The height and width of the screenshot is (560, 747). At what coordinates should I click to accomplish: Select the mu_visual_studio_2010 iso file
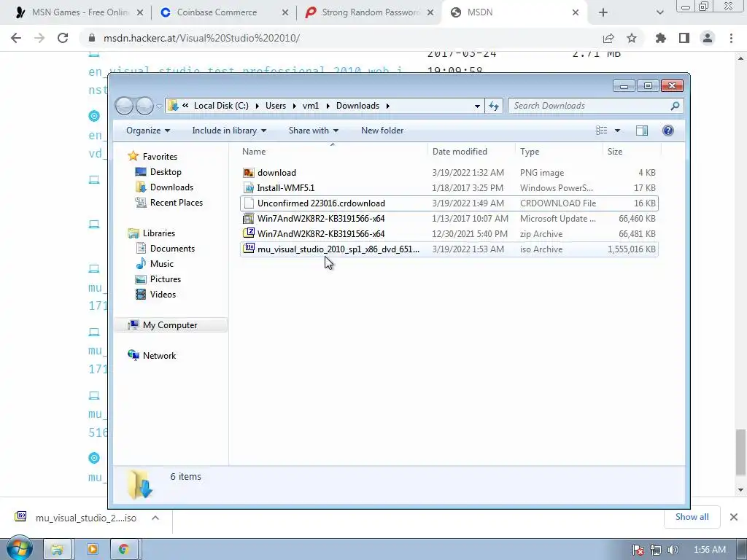click(449, 249)
